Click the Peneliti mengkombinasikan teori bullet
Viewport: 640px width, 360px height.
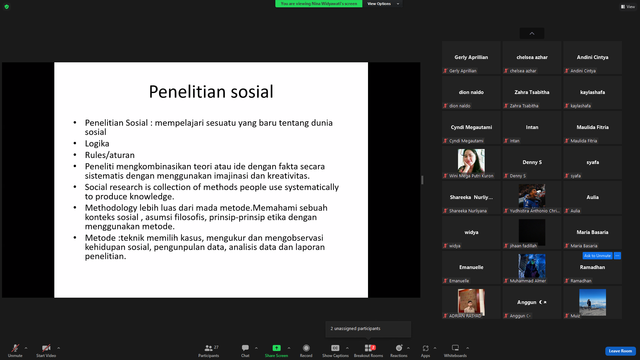[x=204, y=171]
